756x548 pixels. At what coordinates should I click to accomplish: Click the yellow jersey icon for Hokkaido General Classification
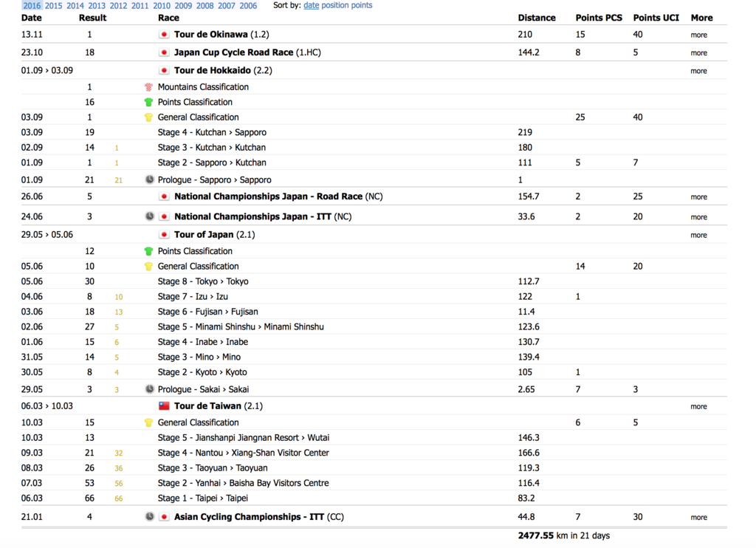148,117
